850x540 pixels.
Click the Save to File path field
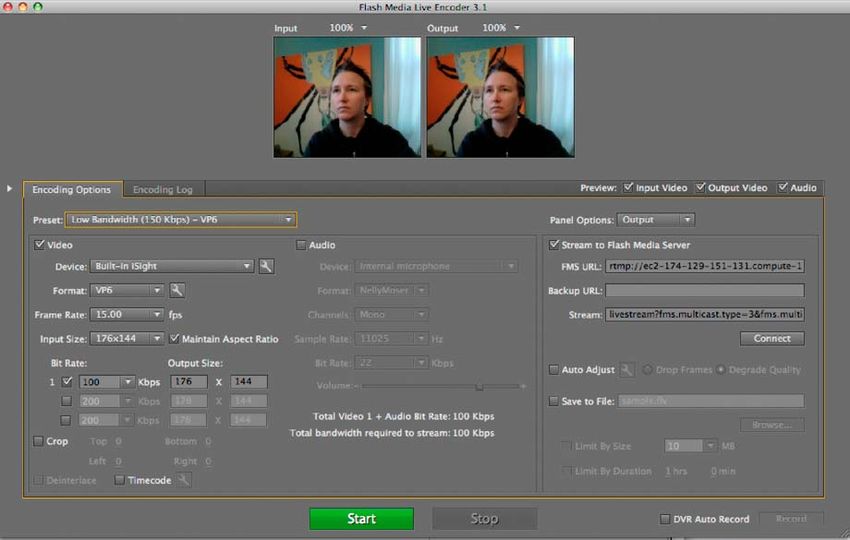(x=711, y=401)
